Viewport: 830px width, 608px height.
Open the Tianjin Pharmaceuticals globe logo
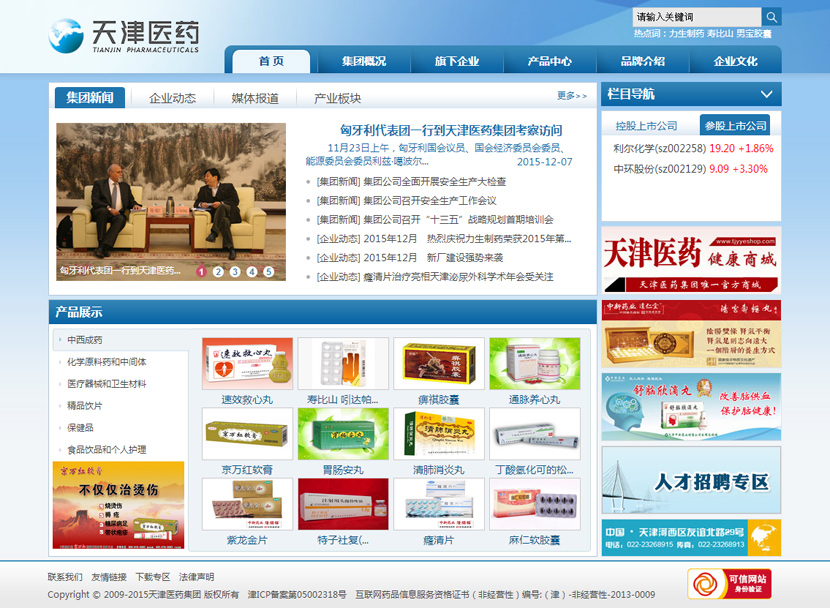pyautogui.click(x=66, y=36)
